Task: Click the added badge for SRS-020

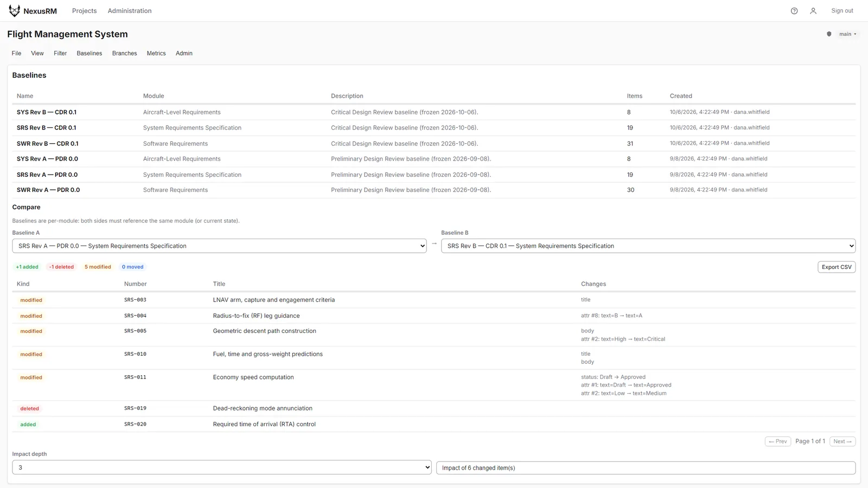Action: coord(28,425)
